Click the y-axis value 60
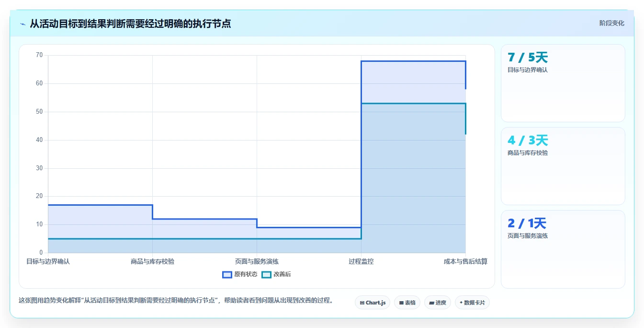This screenshot has height=328, width=644. coord(39,83)
